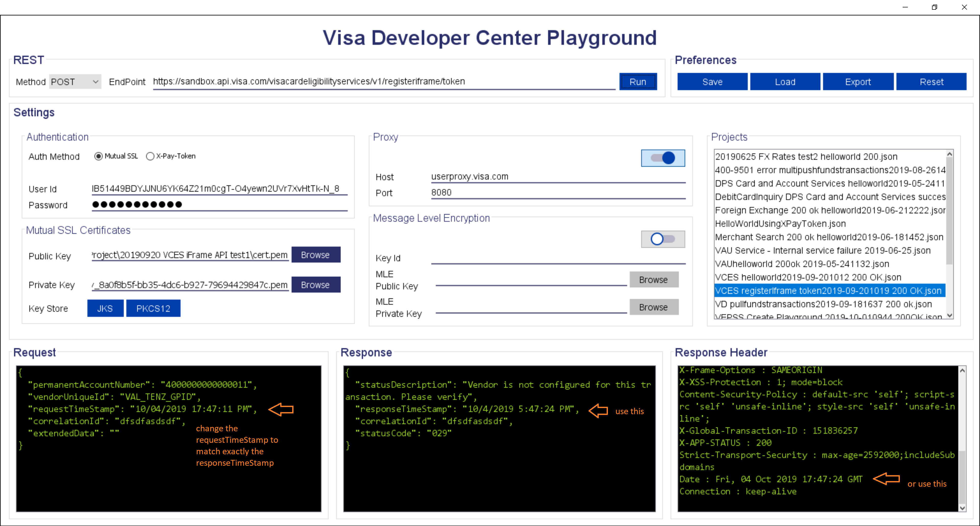Restore down the Playground window
This screenshot has height=526, width=980.
pyautogui.click(x=934, y=7)
